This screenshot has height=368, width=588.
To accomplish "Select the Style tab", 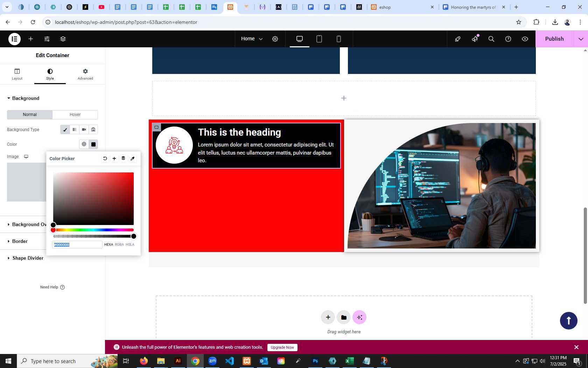I will tap(50, 74).
